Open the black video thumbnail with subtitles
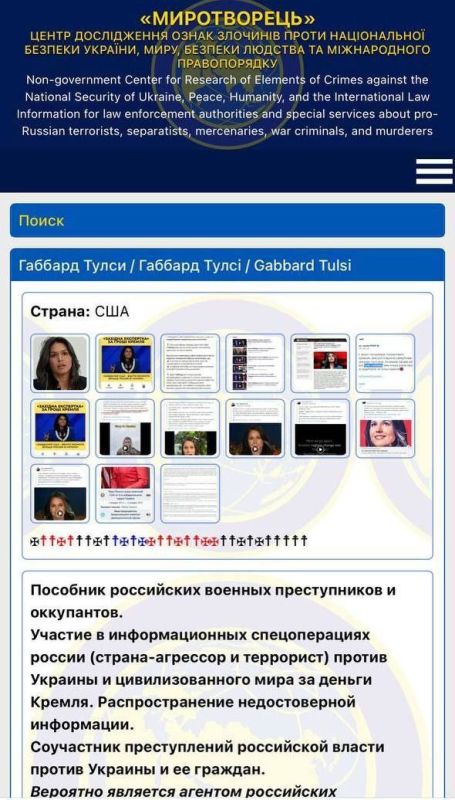455x800 pixels. [x=320, y=428]
